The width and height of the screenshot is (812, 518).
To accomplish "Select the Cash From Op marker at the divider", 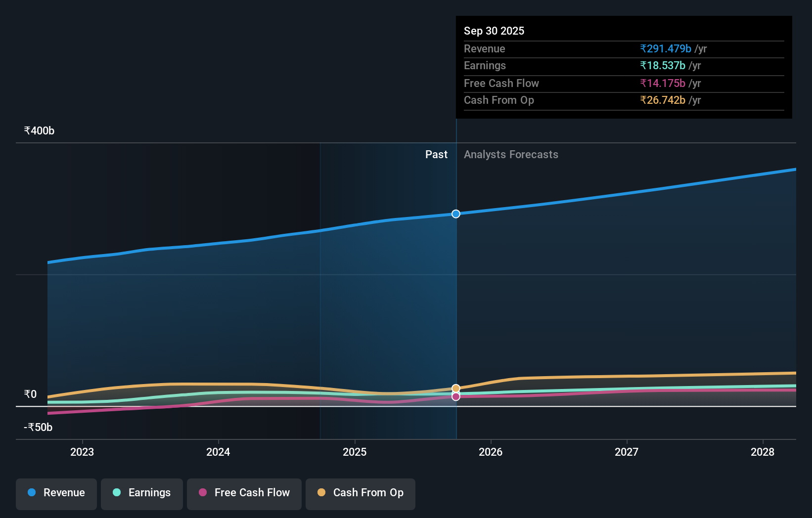I will coord(455,388).
